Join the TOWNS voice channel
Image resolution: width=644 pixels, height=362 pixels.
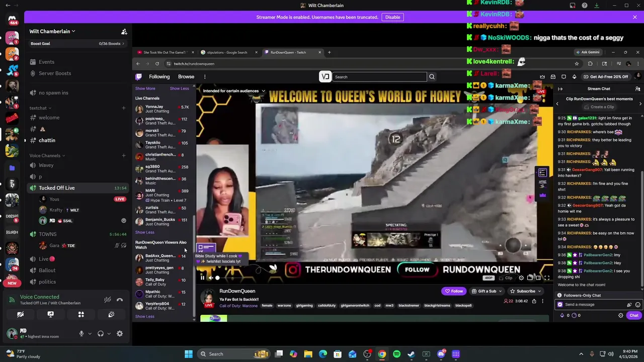click(x=78, y=234)
